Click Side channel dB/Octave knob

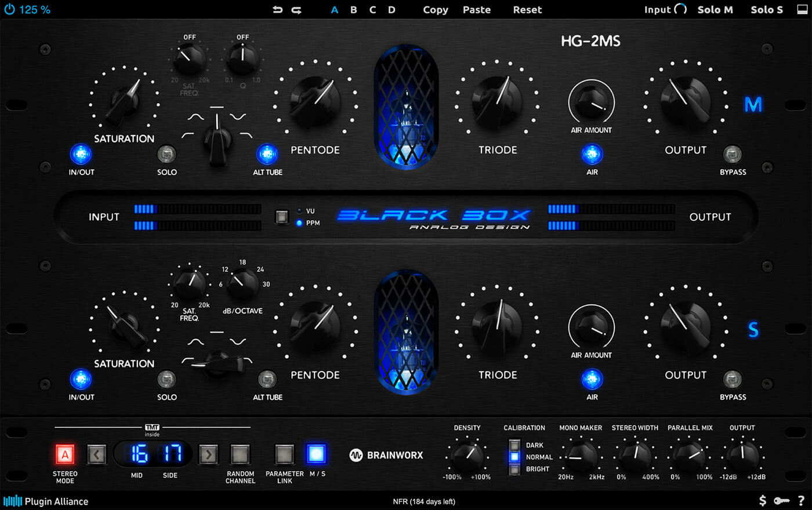click(x=242, y=283)
